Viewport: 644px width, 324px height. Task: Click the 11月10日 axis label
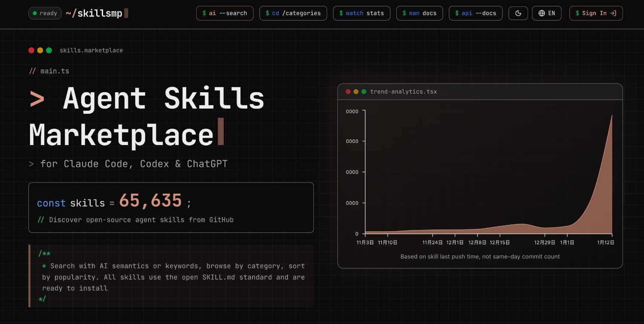click(x=388, y=242)
